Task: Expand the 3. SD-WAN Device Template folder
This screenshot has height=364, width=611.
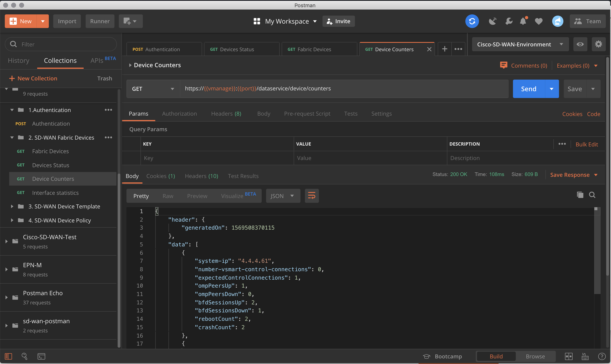Action: (12, 206)
